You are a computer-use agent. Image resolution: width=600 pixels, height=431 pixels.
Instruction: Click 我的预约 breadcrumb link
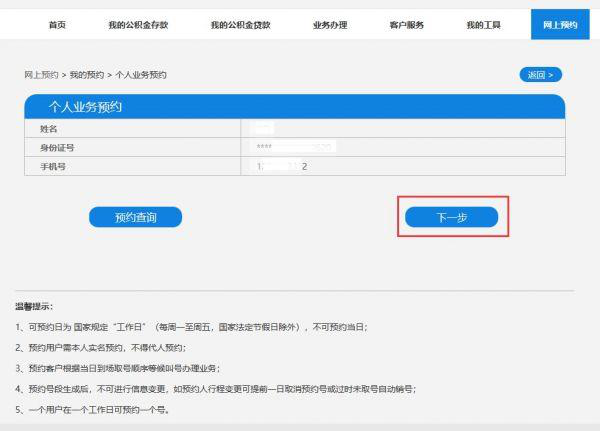click(86, 75)
